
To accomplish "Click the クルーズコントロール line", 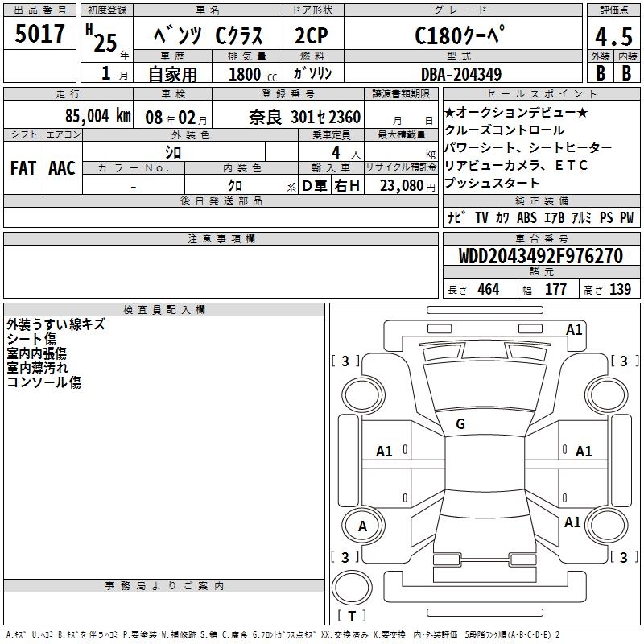I will point(504,130).
